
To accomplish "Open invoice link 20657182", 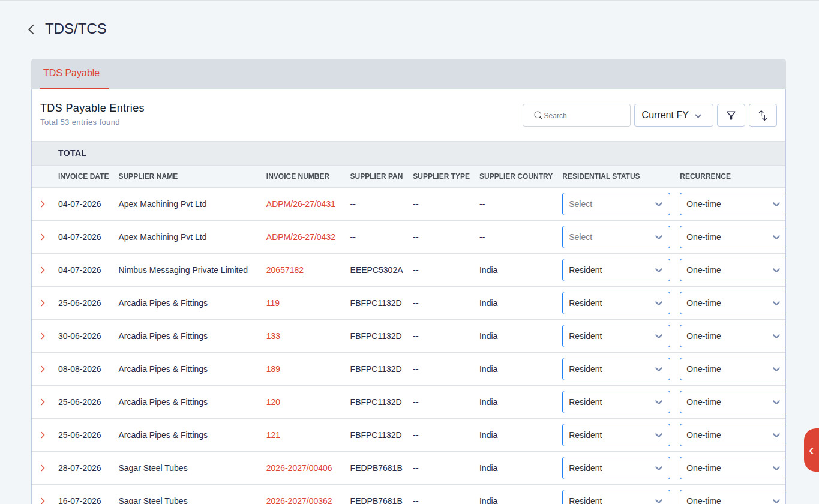I will click(285, 270).
